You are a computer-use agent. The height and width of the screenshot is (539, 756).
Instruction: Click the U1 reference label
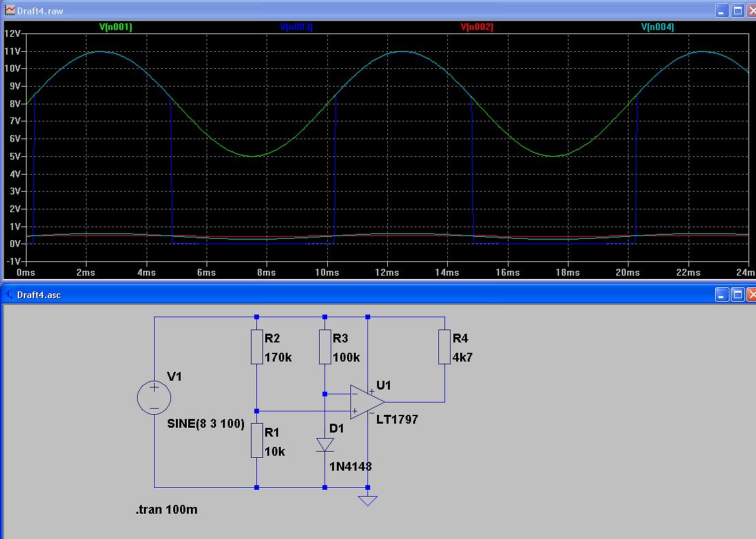click(384, 385)
